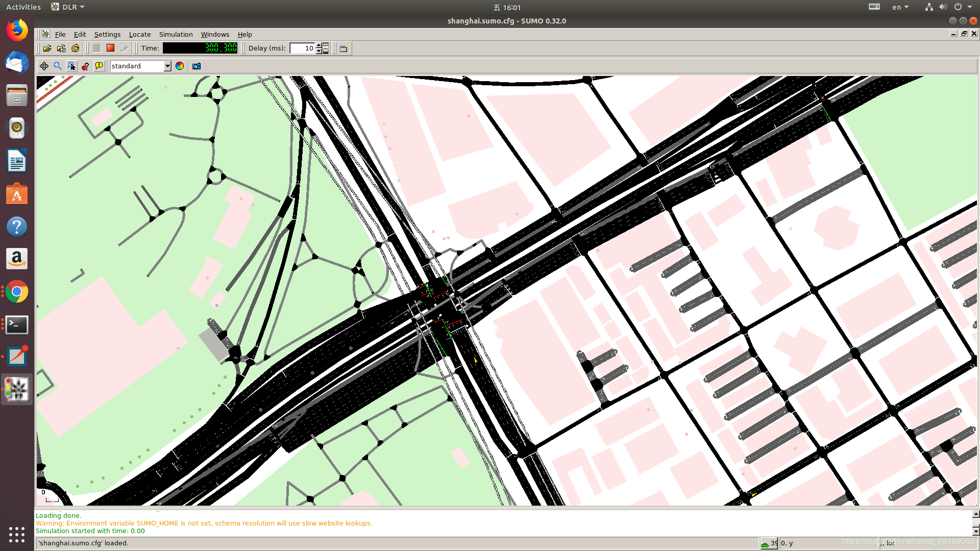Image resolution: width=980 pixels, height=551 pixels.
Task: Open simulation file icon
Action: (47, 48)
